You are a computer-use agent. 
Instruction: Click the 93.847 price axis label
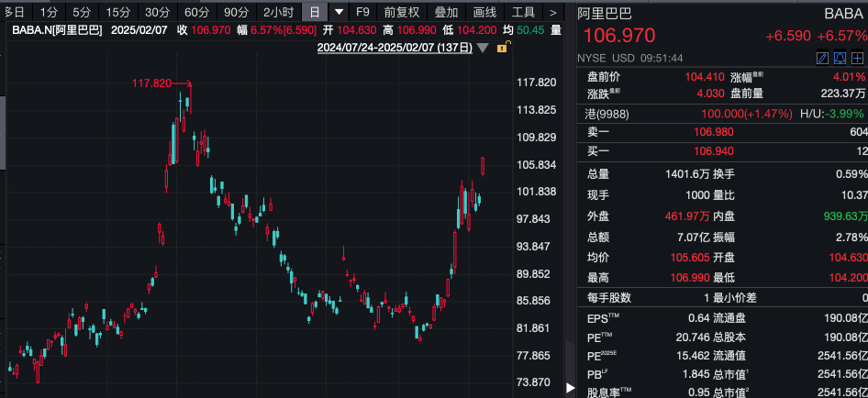(x=533, y=247)
